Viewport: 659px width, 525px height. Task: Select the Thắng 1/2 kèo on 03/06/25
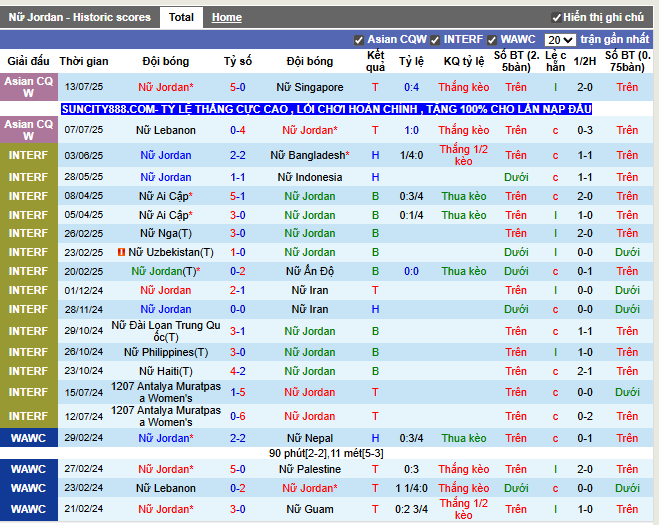tap(464, 156)
